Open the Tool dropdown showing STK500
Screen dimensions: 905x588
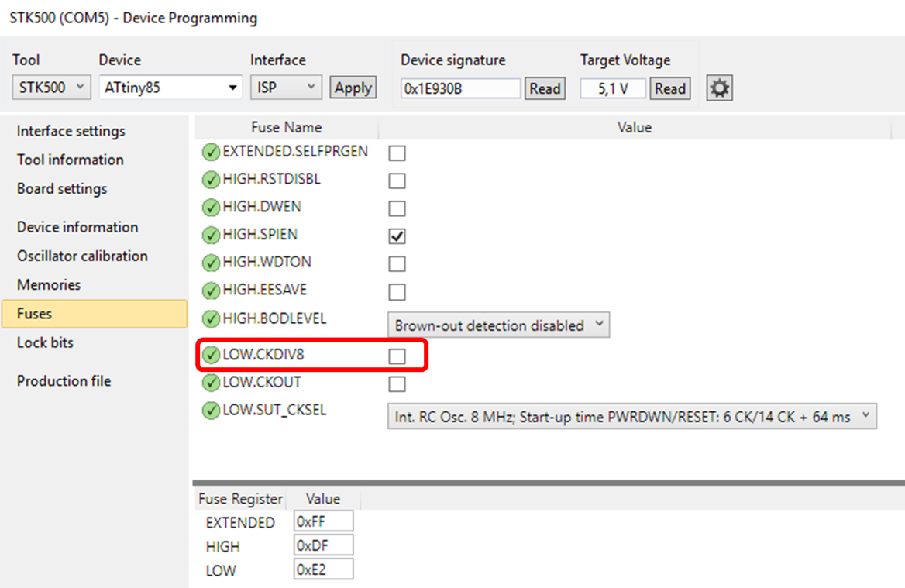[x=51, y=87]
